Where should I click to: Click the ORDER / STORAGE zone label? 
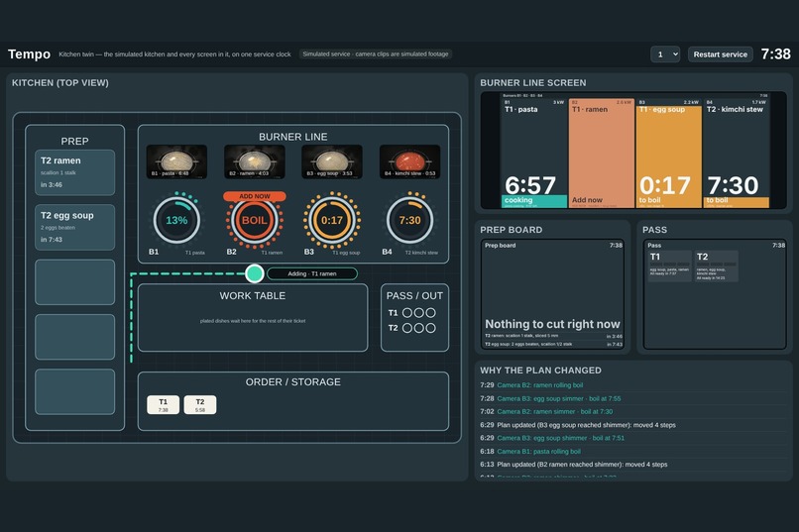[293, 382]
